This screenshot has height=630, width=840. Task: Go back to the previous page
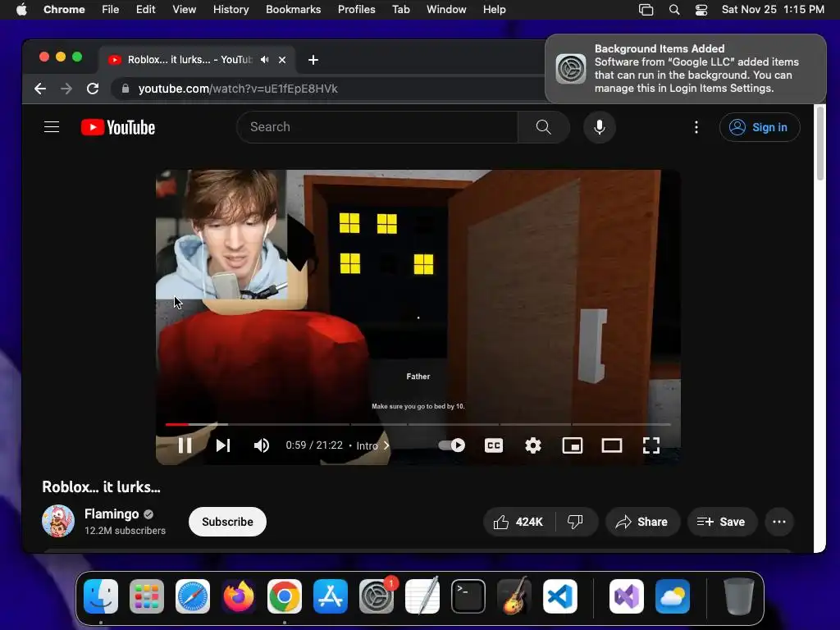40,89
